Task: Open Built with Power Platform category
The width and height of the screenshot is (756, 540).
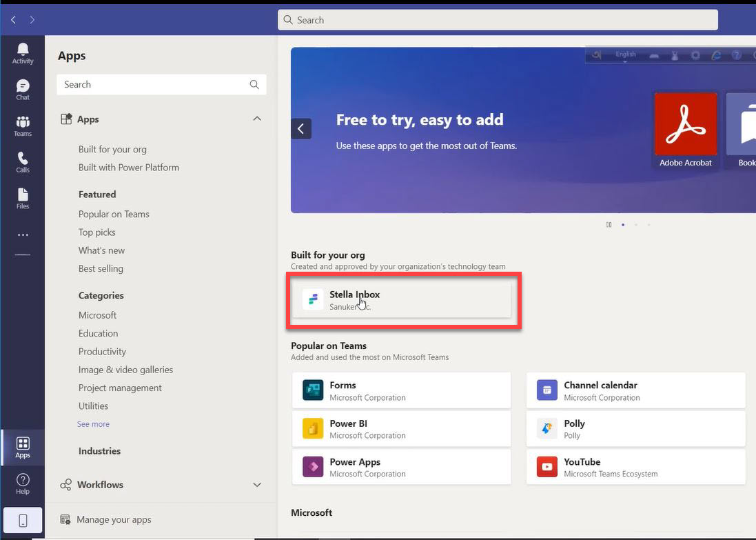Action: tap(129, 168)
